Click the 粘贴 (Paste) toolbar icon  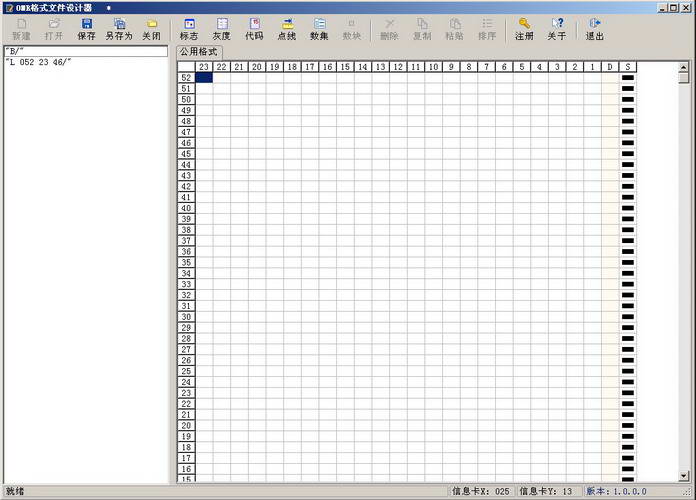pos(455,29)
